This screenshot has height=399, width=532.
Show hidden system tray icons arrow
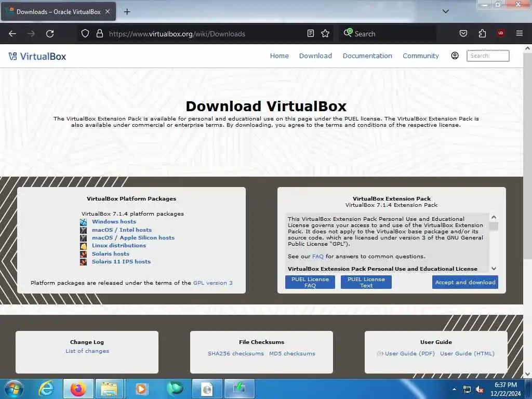coord(454,389)
